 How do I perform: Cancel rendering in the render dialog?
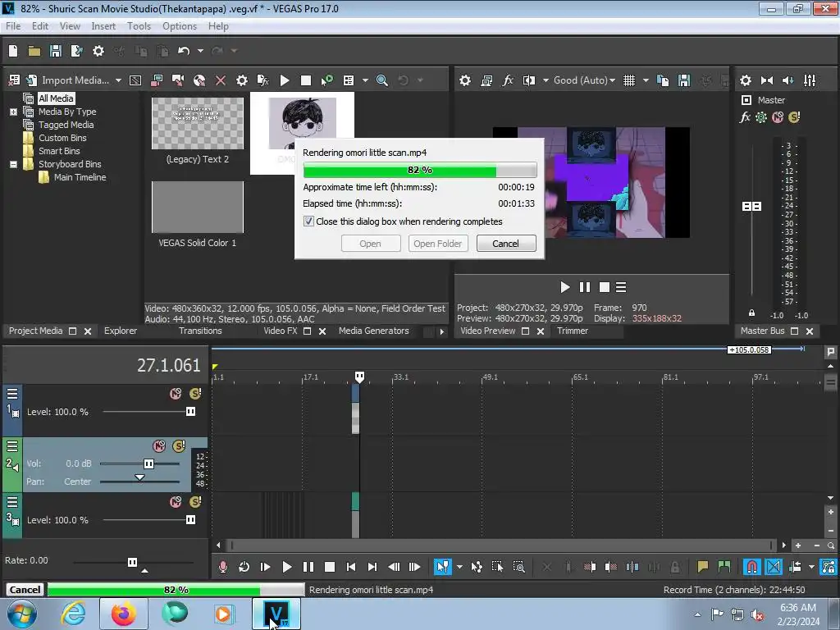pyautogui.click(x=505, y=243)
